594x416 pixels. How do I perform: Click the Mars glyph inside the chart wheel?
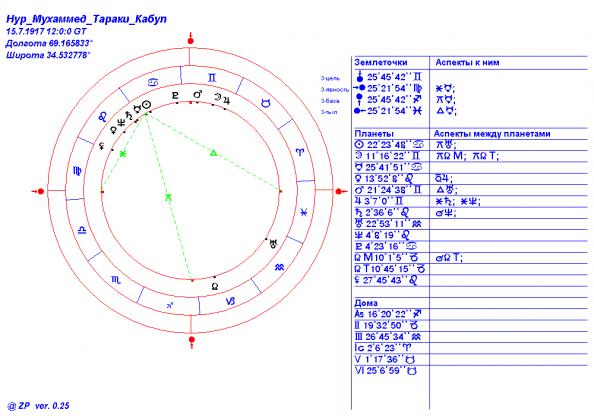click(197, 94)
